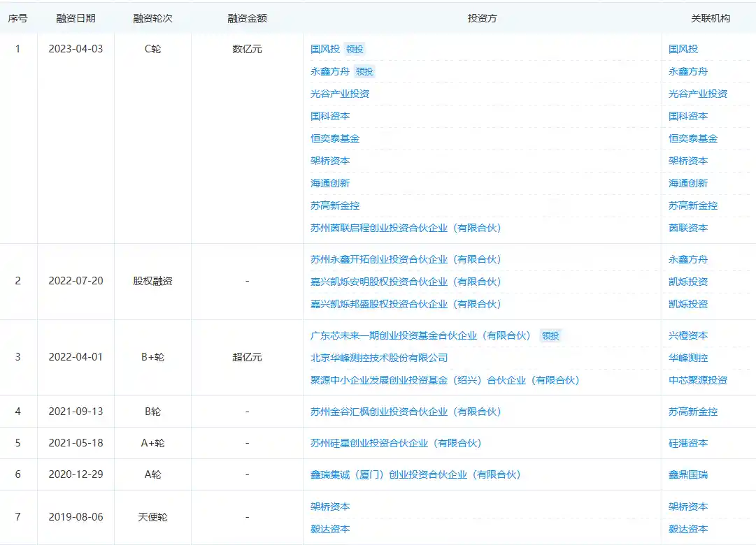
Task: Open 架桥资本 in the 投资方 column
Action: [329, 161]
